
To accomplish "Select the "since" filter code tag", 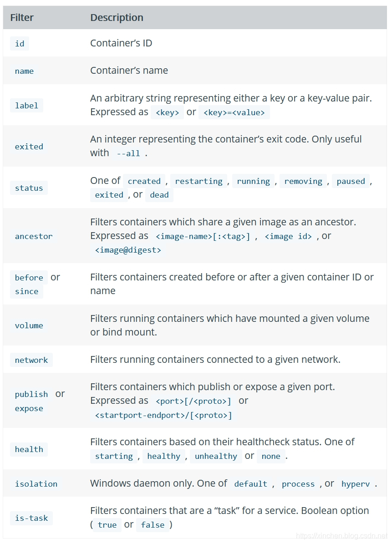I will point(26,291).
